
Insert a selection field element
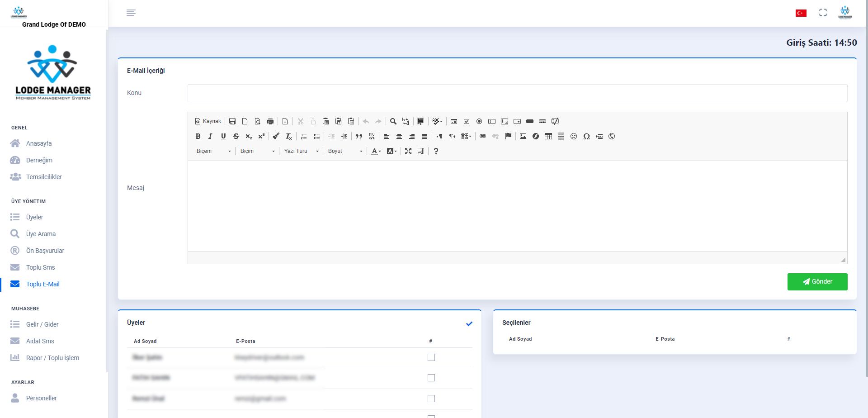[517, 121]
